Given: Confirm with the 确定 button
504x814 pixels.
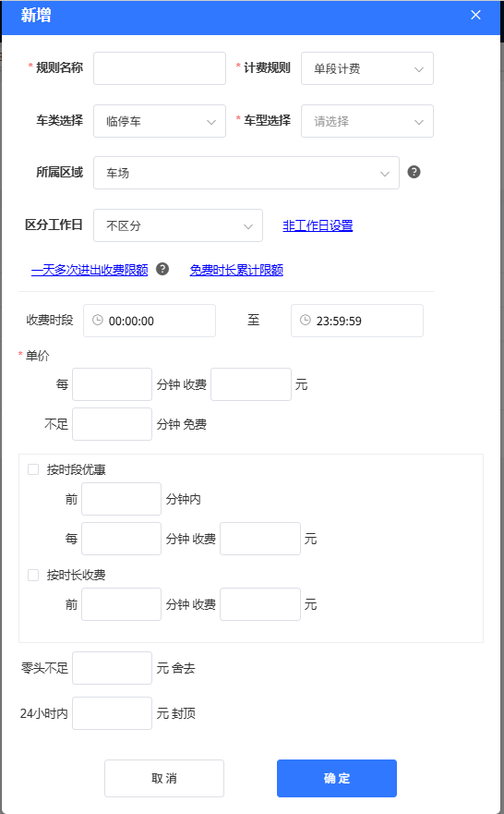Looking at the screenshot, I should [337, 778].
